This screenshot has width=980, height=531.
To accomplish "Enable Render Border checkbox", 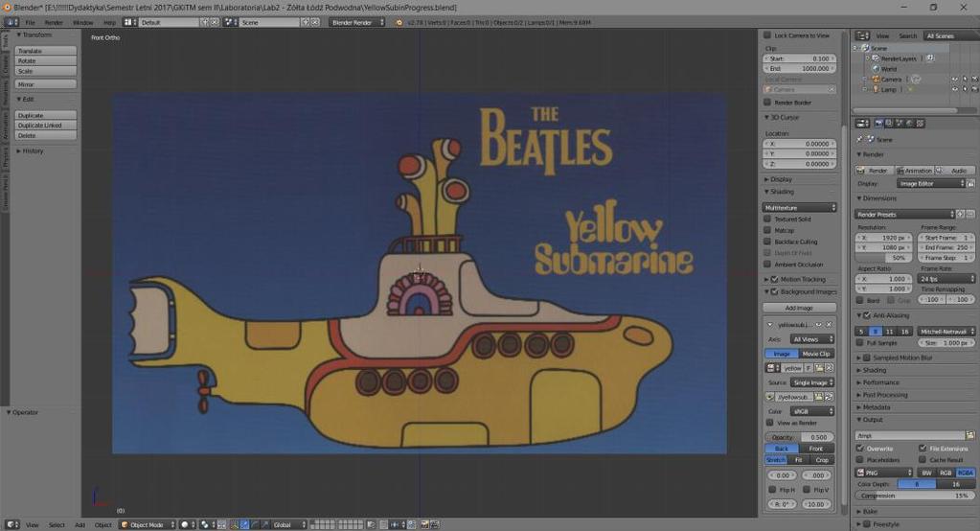I will point(767,102).
